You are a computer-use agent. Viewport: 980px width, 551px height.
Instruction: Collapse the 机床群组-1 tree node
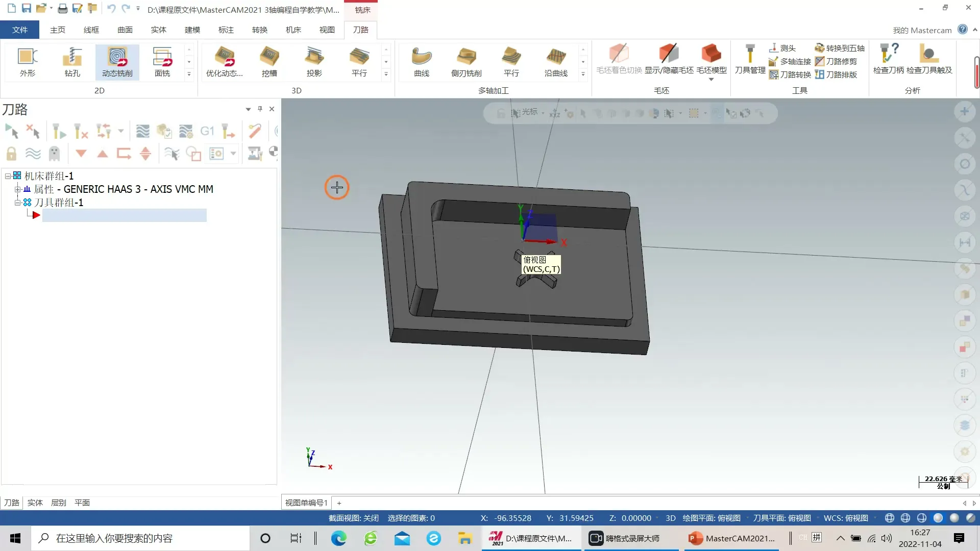tap(8, 176)
